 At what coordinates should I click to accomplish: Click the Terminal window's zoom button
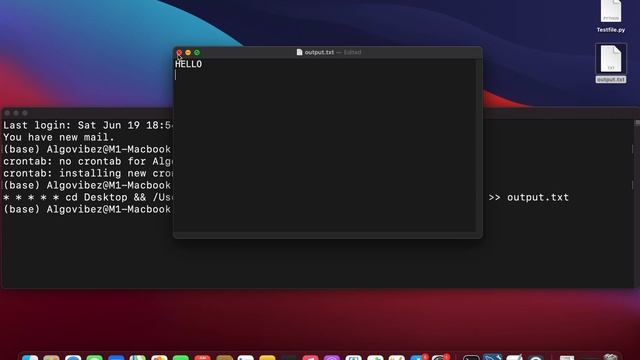click(25, 113)
